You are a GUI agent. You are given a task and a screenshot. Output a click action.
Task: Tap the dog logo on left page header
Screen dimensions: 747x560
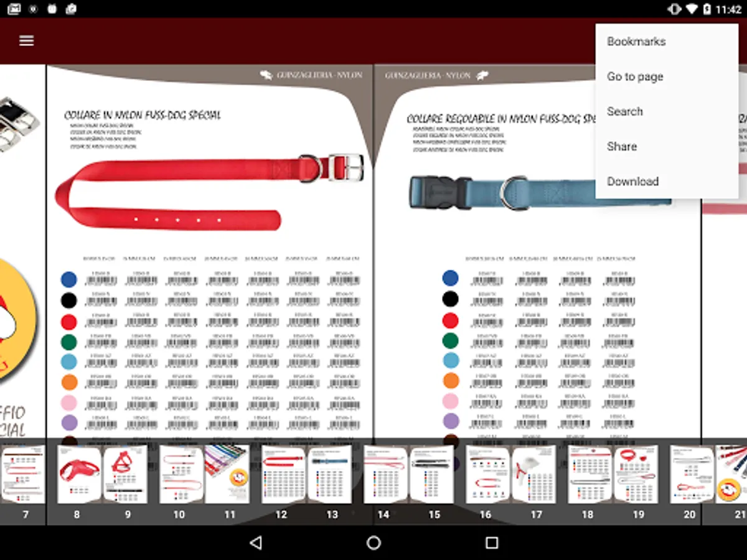pyautogui.click(x=266, y=75)
